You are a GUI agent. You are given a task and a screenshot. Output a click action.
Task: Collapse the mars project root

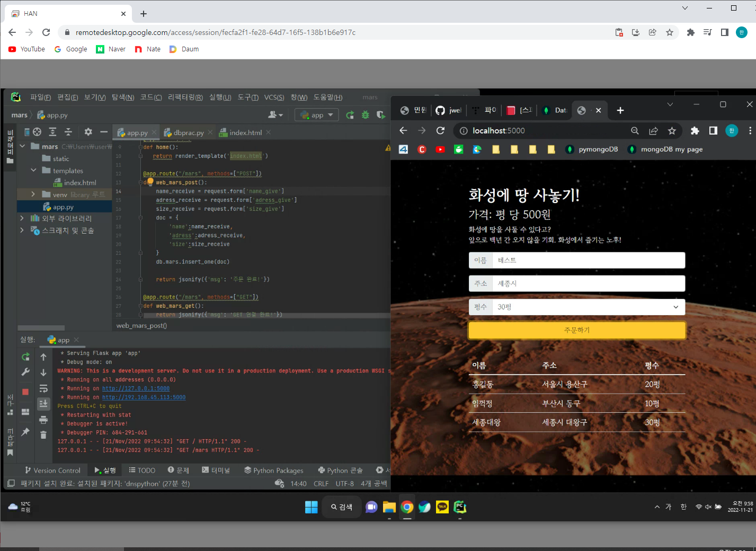22,146
